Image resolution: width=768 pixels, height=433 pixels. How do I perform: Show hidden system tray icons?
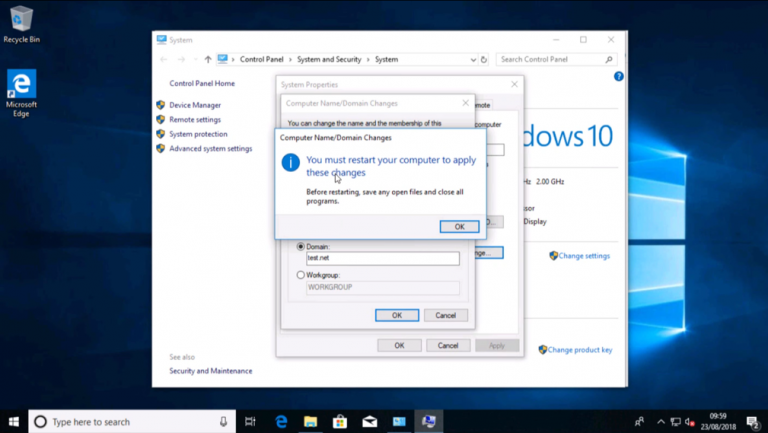(661, 422)
